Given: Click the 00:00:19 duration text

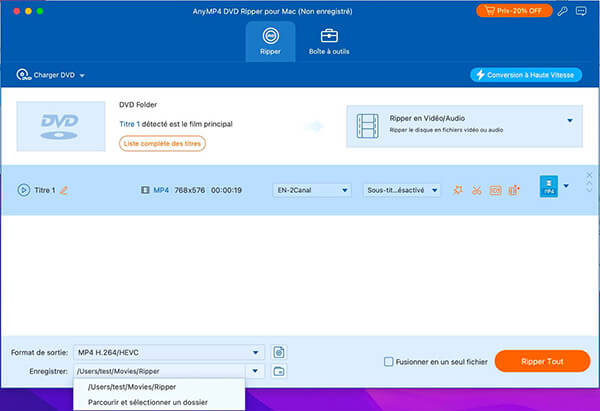Looking at the screenshot, I should pos(226,190).
